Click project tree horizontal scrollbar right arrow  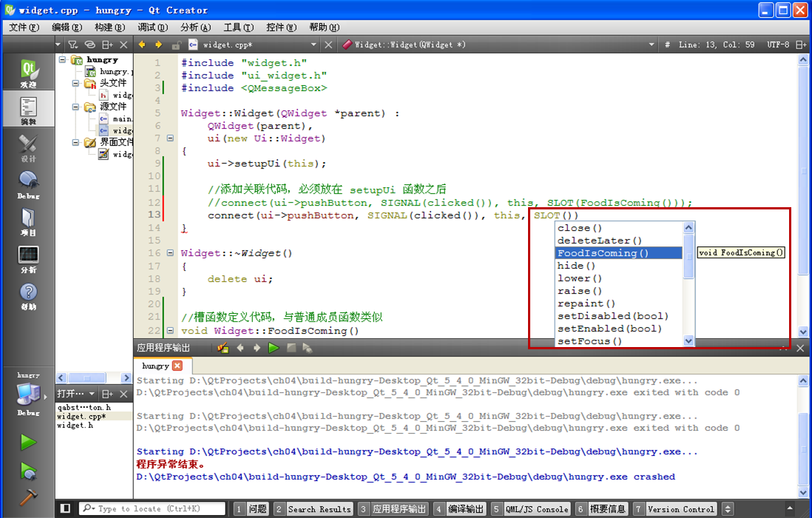click(x=126, y=377)
